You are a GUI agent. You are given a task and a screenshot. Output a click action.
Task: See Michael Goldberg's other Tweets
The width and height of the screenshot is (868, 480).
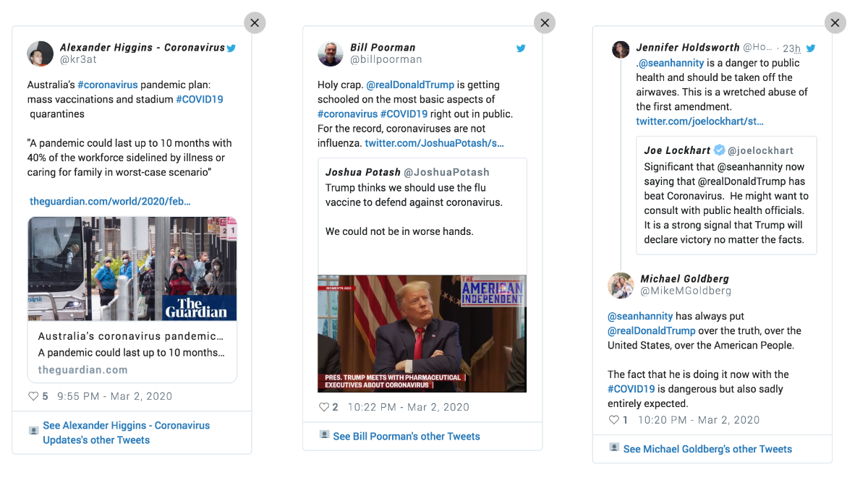click(x=707, y=449)
